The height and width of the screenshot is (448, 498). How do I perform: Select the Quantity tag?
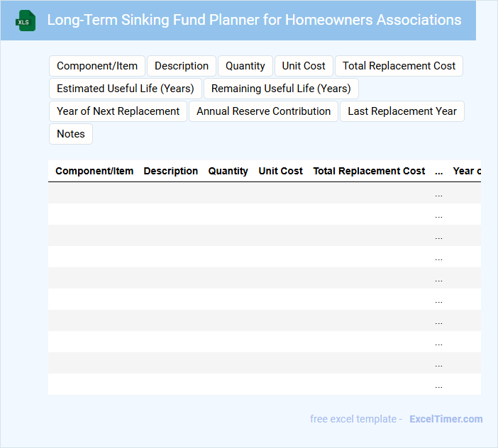(x=245, y=66)
